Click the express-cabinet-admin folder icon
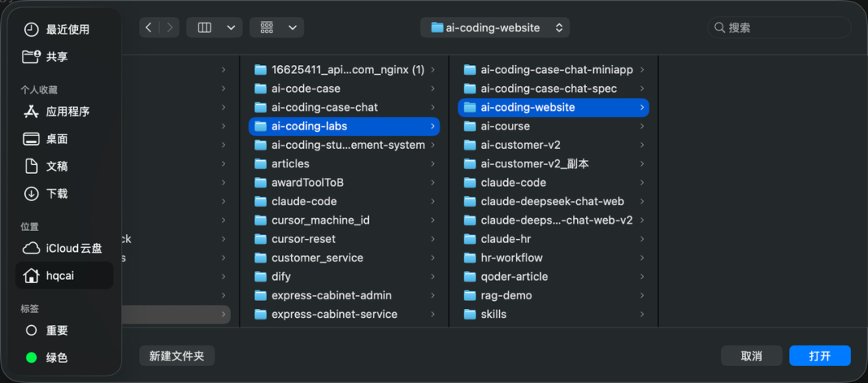The width and height of the screenshot is (868, 383). [x=260, y=295]
